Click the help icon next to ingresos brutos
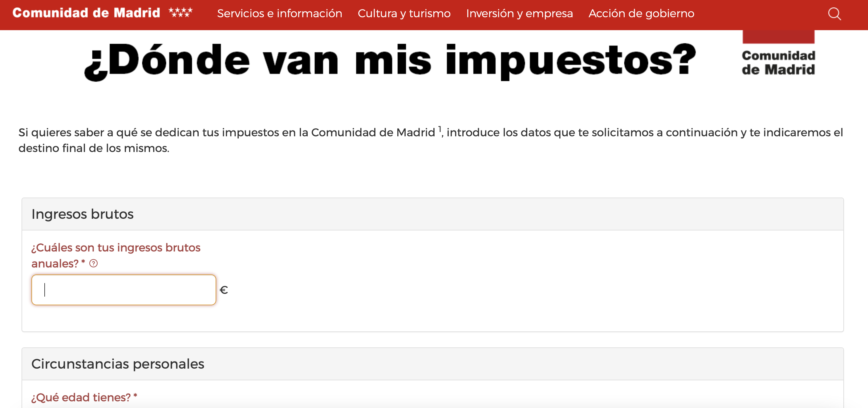 click(93, 264)
